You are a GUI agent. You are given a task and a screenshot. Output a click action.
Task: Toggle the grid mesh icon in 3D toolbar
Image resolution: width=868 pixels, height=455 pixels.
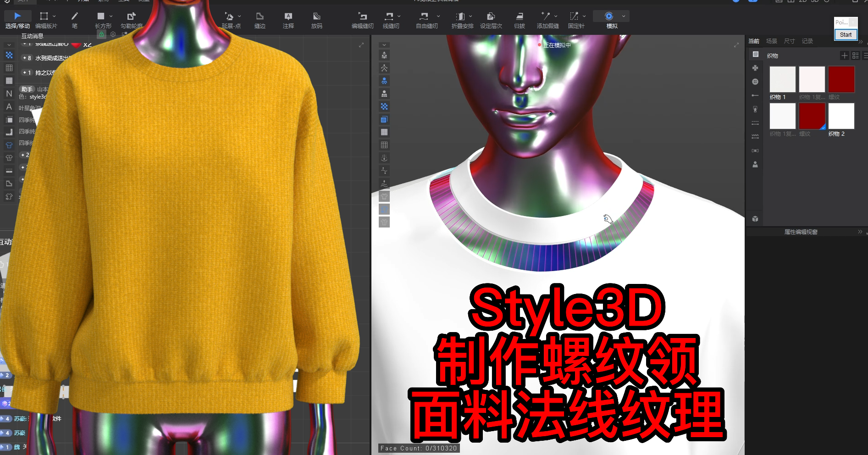tap(384, 145)
